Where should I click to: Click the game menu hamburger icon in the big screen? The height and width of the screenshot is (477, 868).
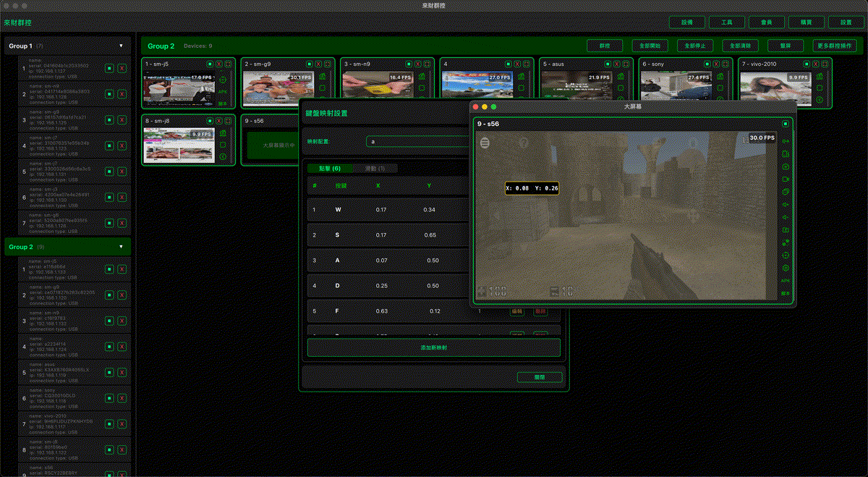pyautogui.click(x=485, y=143)
